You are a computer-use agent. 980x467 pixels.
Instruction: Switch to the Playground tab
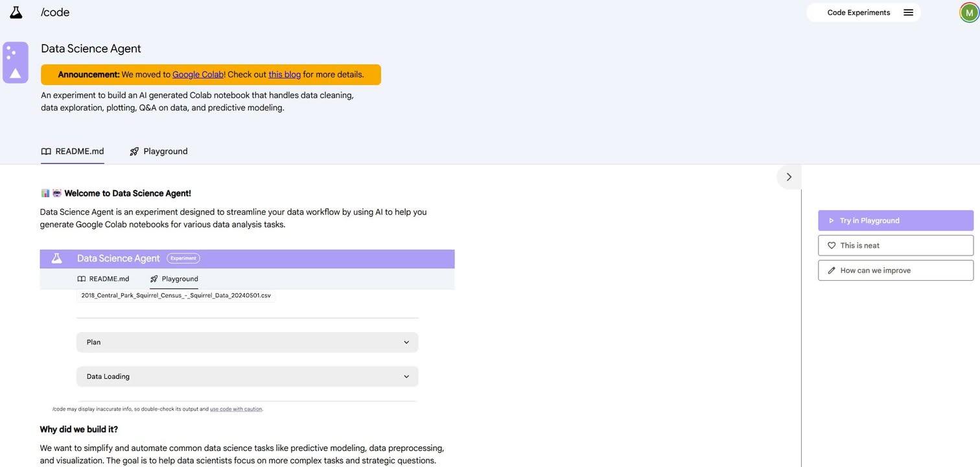[159, 151]
